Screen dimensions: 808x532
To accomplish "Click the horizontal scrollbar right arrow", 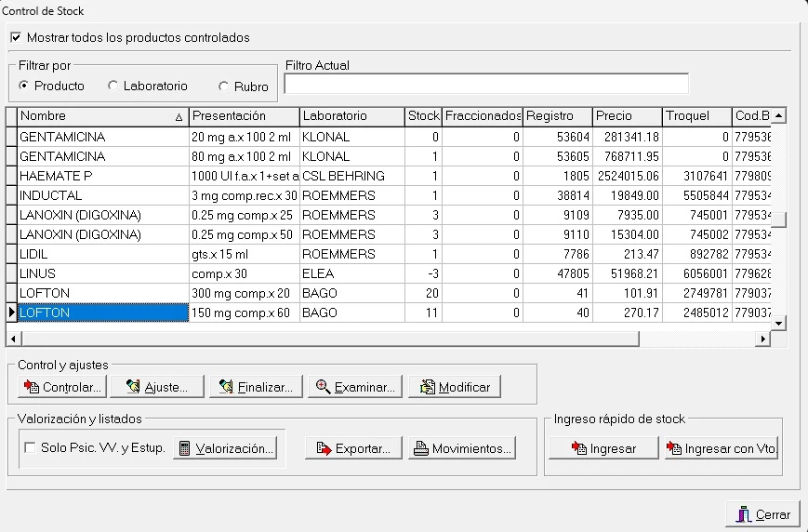I will click(763, 339).
